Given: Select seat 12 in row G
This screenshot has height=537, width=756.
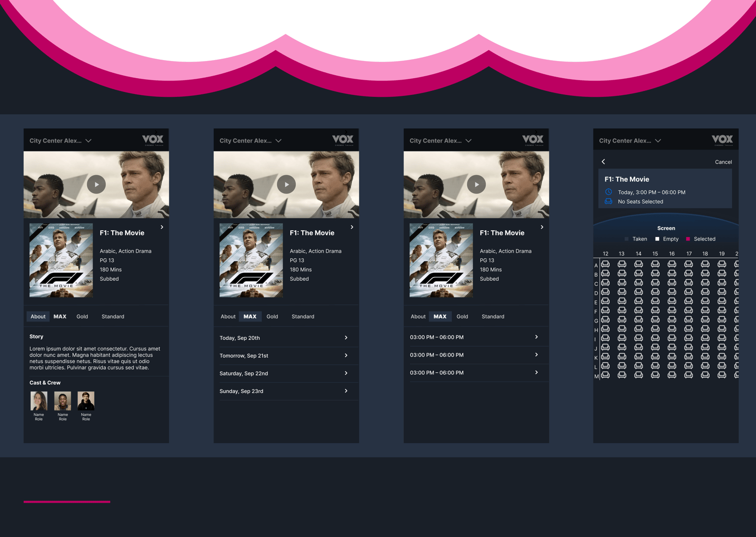Looking at the screenshot, I should 605,320.
